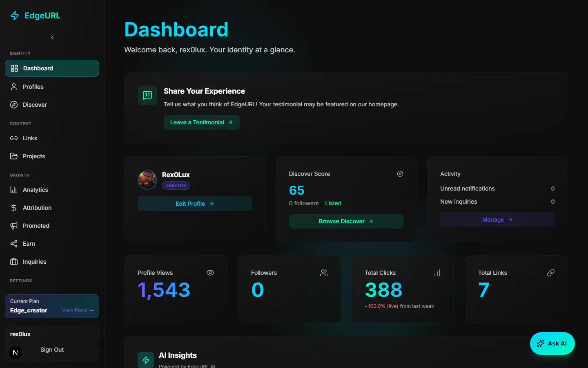
Task: Click the people icon in Followers card
Action: (324, 273)
